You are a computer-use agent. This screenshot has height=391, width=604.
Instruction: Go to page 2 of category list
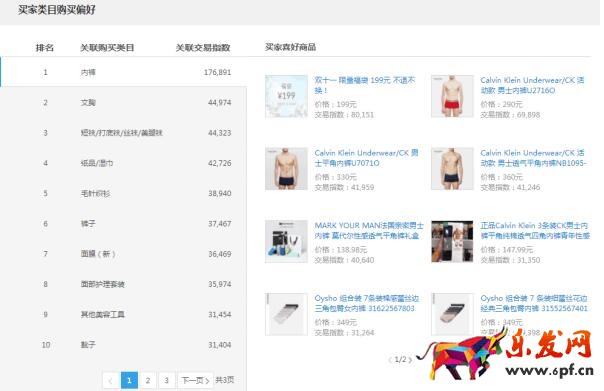(x=148, y=381)
